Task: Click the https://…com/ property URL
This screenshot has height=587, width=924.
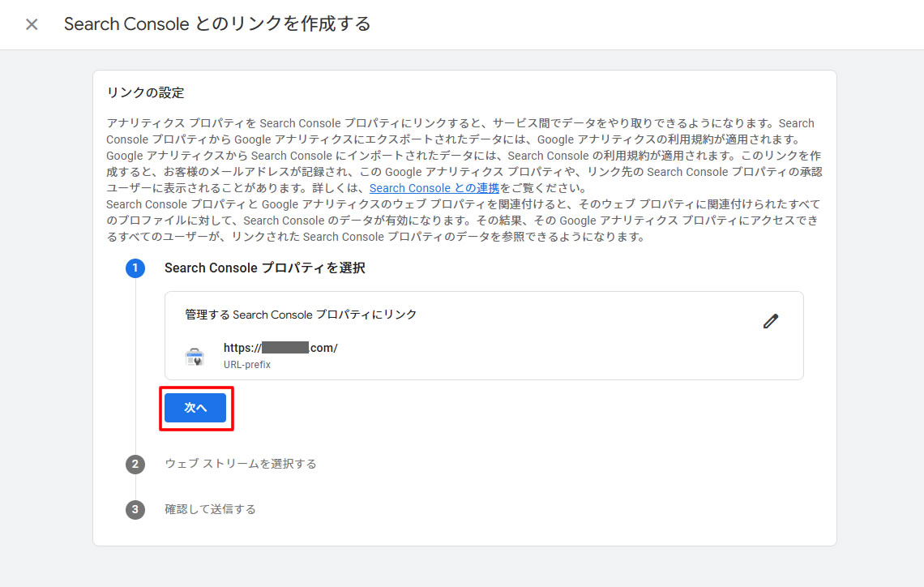Action: coord(280,348)
